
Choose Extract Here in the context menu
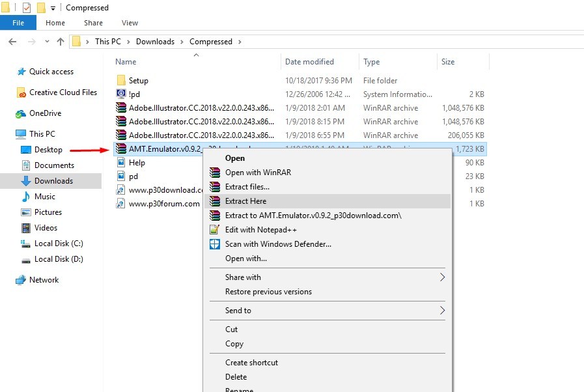point(327,201)
